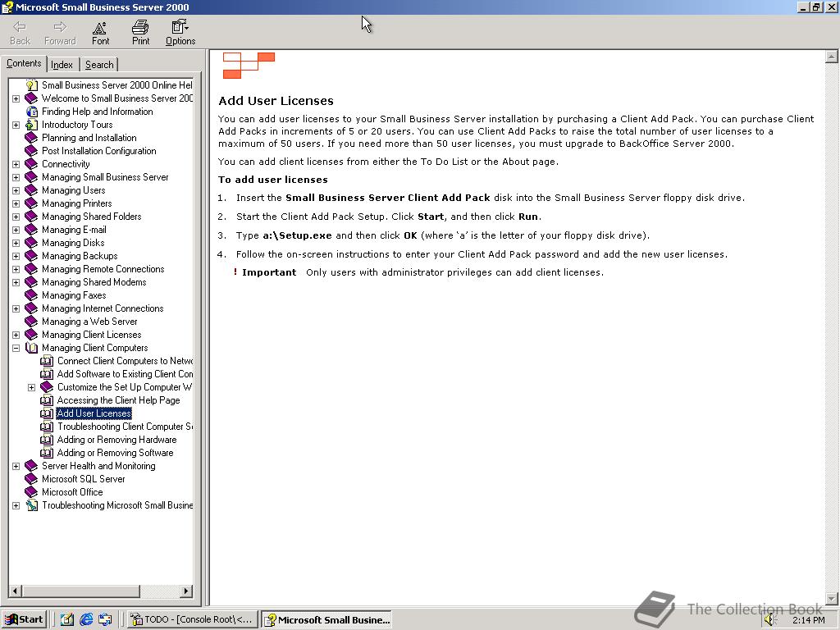Viewport: 840px width, 630px height.
Task: Select the Managing Shared Folders topic
Action: pos(92,217)
